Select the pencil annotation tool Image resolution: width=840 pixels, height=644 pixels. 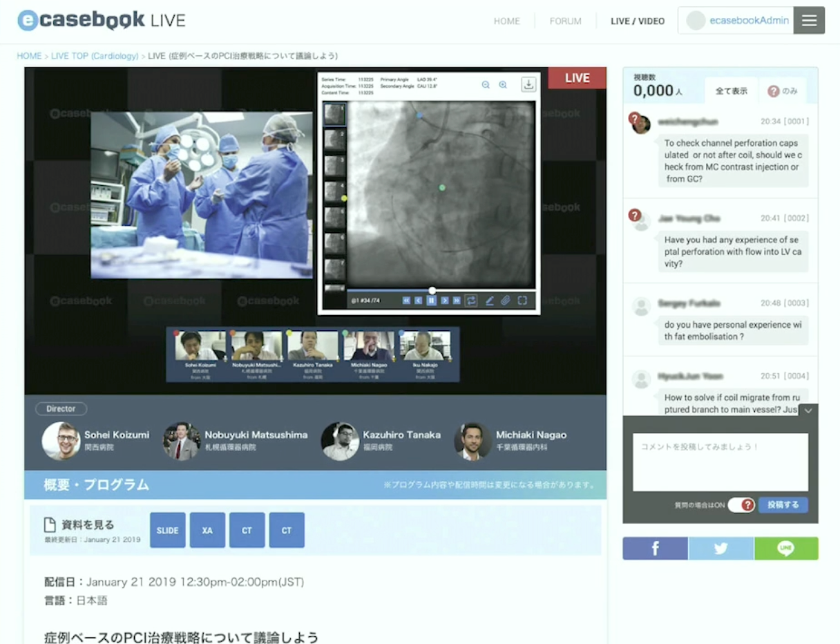(x=489, y=301)
